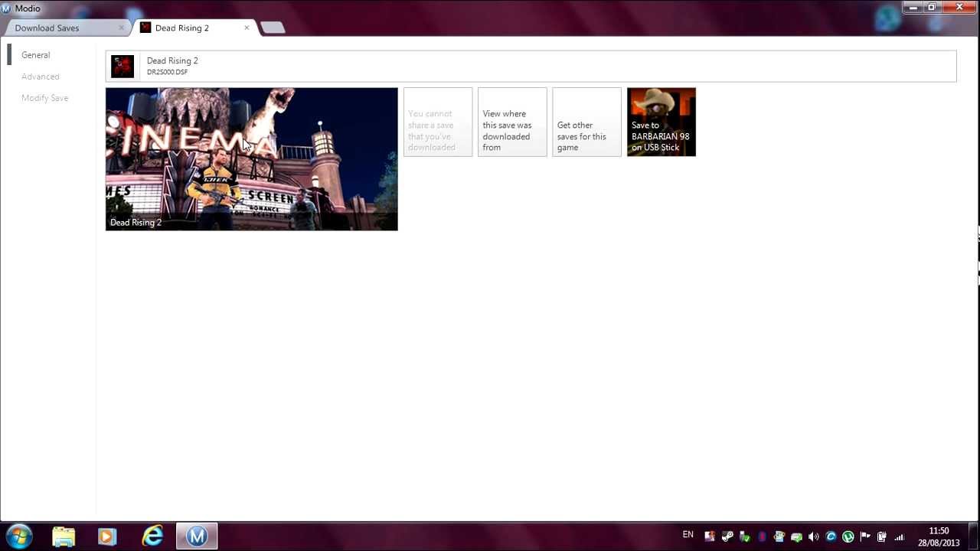Open the Advanced sidebar section

pyautogui.click(x=41, y=77)
